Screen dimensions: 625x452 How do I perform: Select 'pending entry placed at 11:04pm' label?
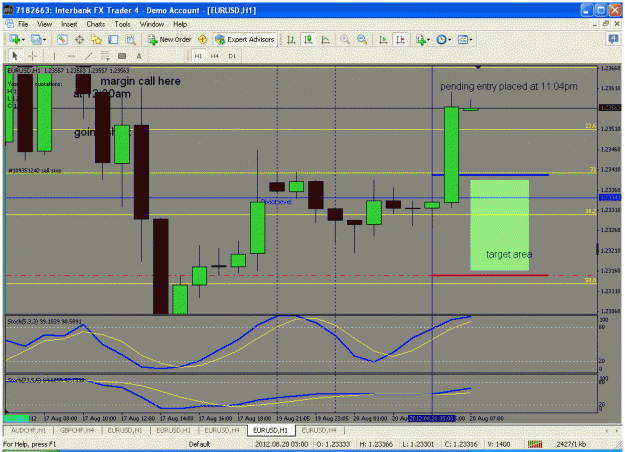point(509,86)
